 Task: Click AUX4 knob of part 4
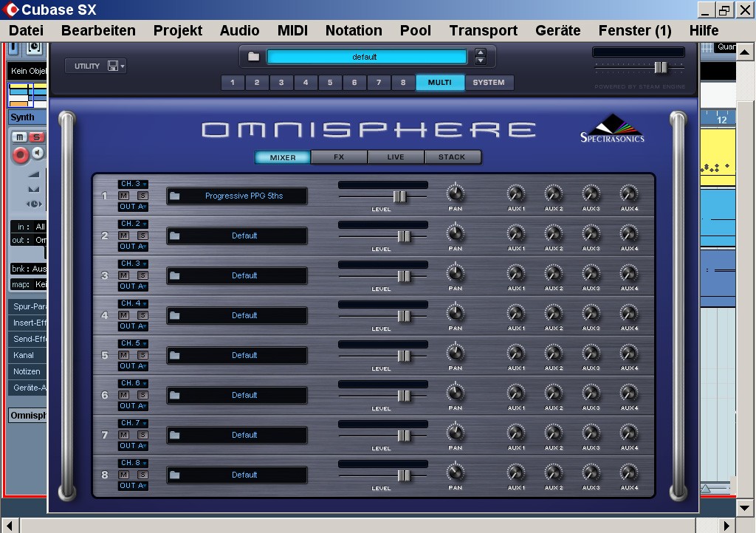click(629, 313)
